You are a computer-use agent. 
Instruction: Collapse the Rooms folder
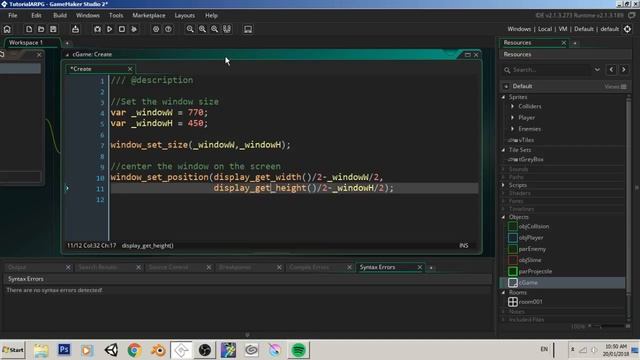tap(503, 293)
